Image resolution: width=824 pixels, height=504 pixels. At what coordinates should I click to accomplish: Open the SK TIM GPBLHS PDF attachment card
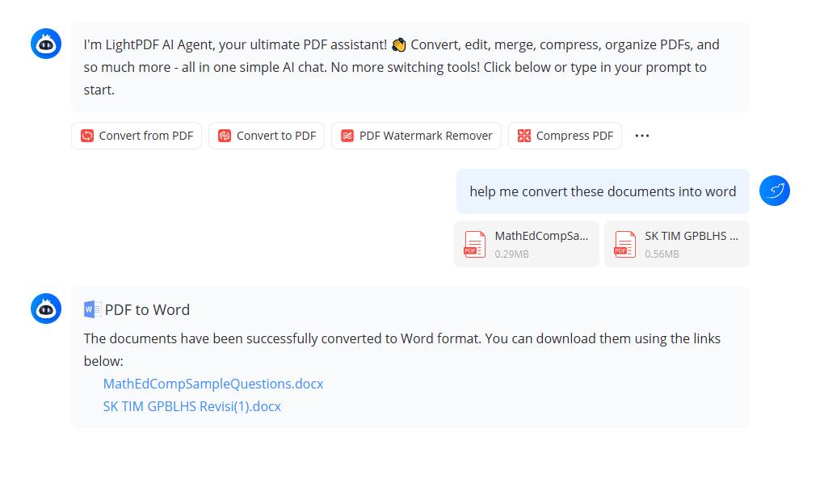[677, 245]
